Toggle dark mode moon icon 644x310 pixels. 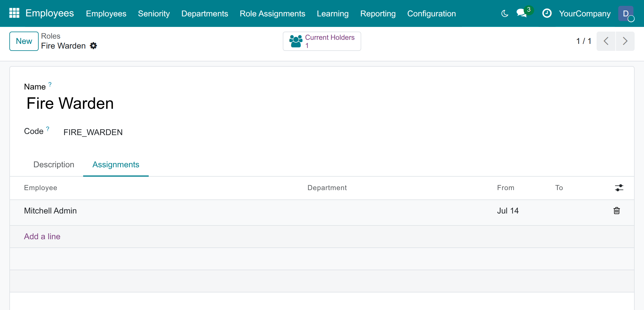coord(505,13)
